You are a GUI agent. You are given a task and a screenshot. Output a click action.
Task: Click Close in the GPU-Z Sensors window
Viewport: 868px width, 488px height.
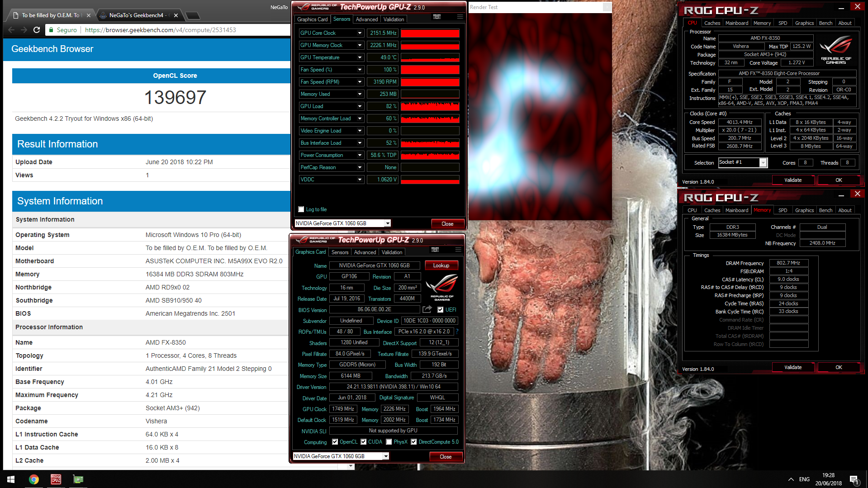click(447, 224)
